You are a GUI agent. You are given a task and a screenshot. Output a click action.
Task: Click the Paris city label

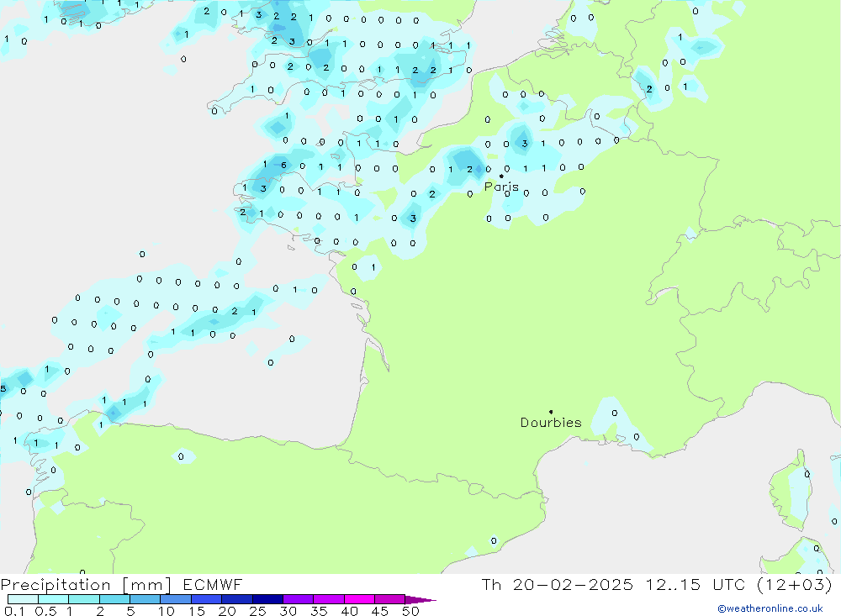[x=501, y=187]
